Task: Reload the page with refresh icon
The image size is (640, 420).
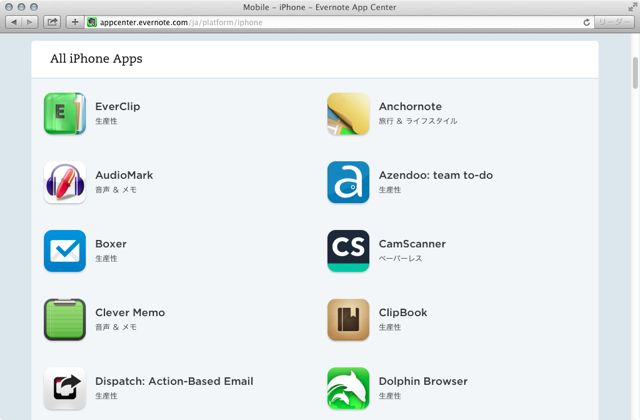Action: click(587, 22)
